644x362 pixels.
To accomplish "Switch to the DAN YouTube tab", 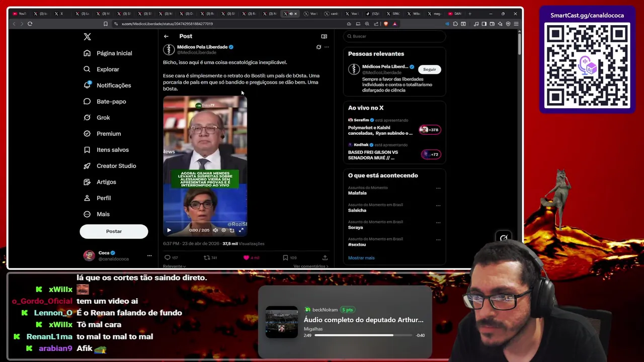I will click(455, 14).
